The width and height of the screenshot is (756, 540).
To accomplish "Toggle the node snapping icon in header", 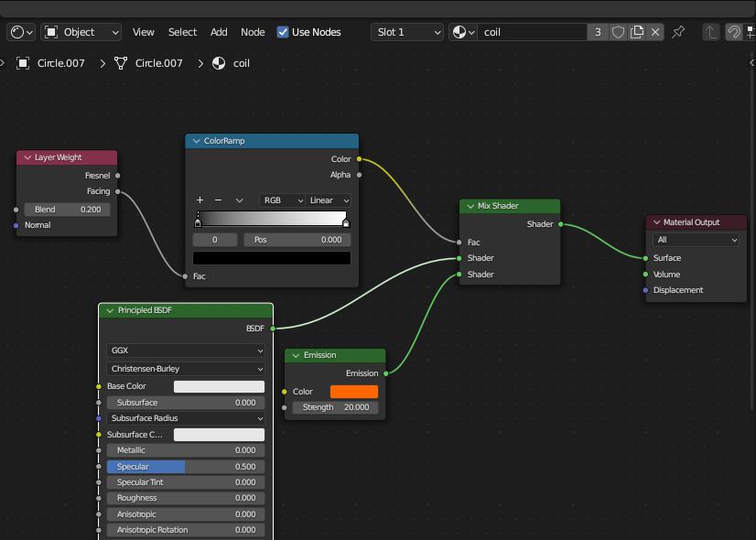I will pyautogui.click(x=734, y=32).
